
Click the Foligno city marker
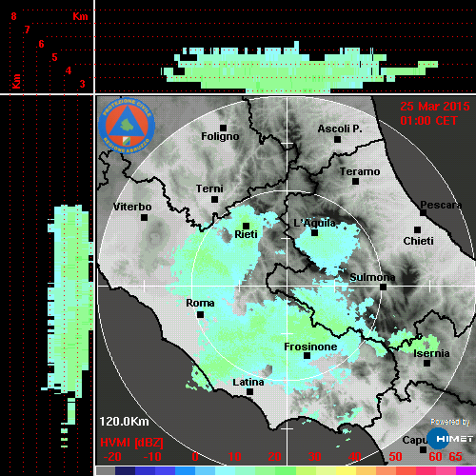point(223,128)
